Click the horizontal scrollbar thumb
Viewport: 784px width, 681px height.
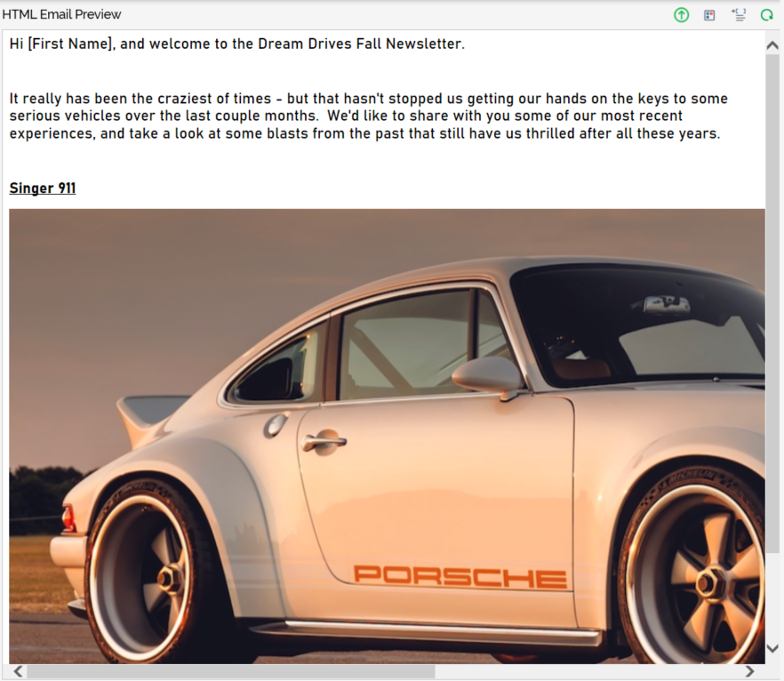231,671
